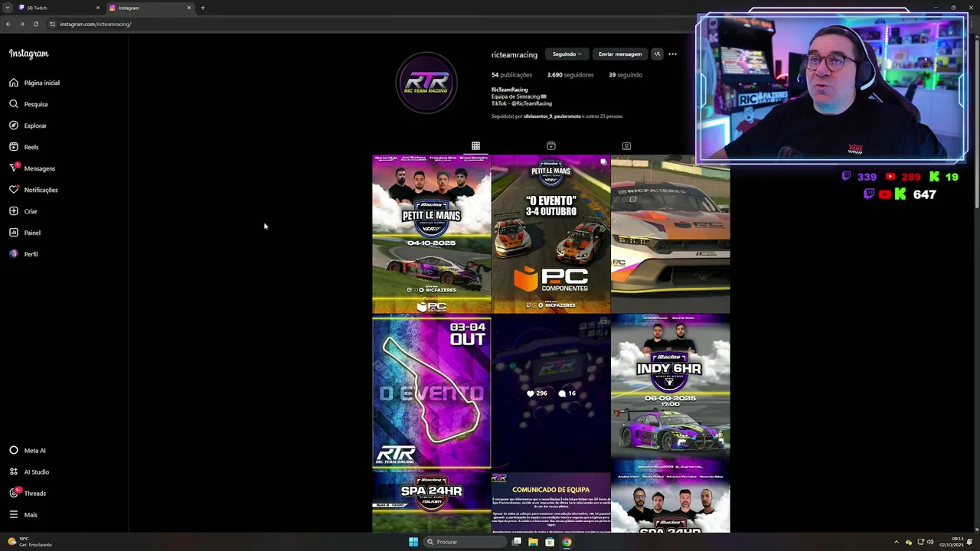The width and height of the screenshot is (980, 551).
Task: Click the browser back arrow
Action: tap(8, 24)
